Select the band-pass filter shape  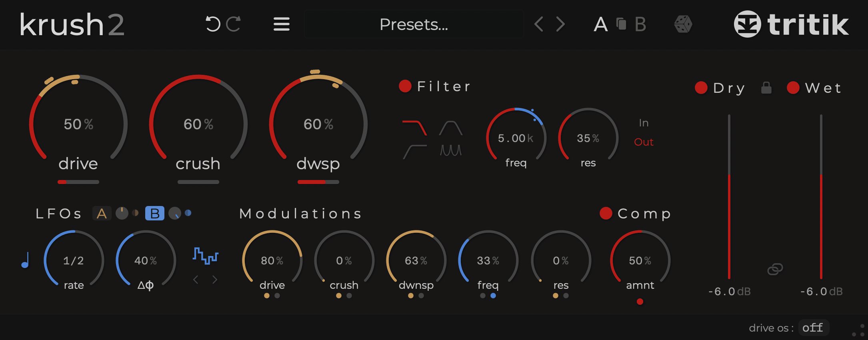coord(451,128)
